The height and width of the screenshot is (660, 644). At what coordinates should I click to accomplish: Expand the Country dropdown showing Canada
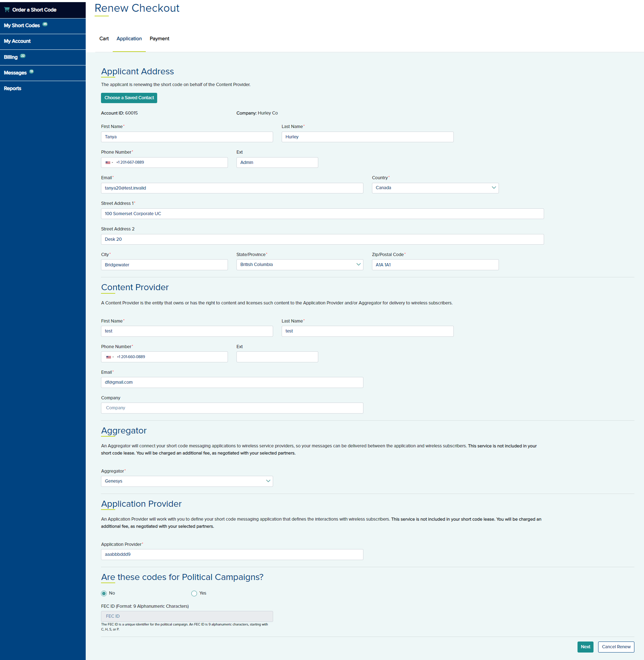coord(435,188)
